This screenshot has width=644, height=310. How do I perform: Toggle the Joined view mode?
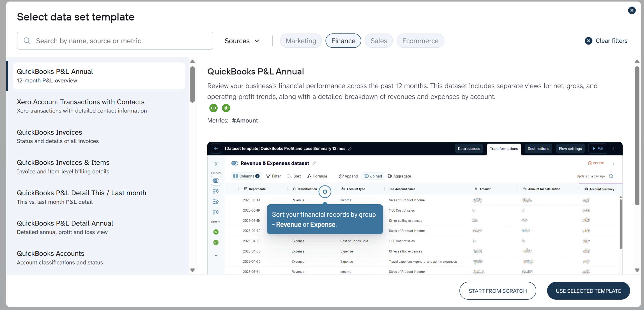click(373, 176)
